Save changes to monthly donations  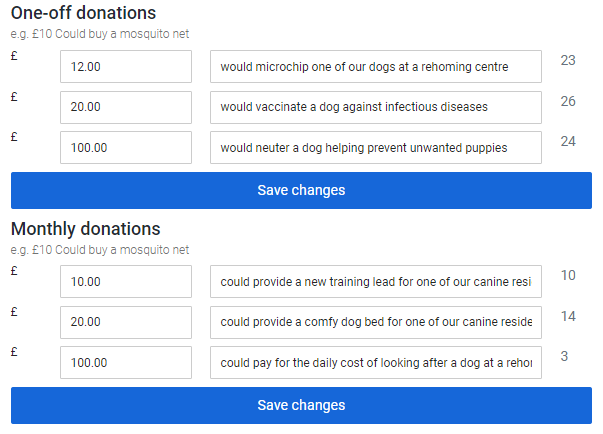click(301, 405)
